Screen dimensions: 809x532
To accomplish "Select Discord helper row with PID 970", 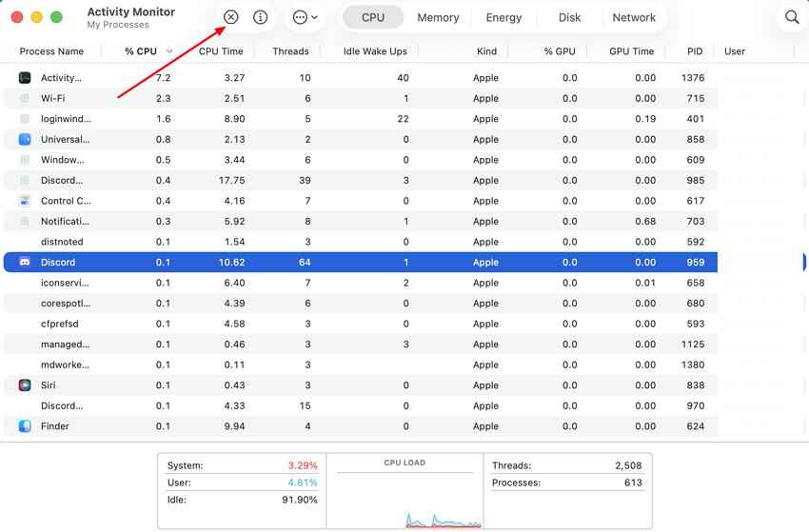I will pos(360,405).
